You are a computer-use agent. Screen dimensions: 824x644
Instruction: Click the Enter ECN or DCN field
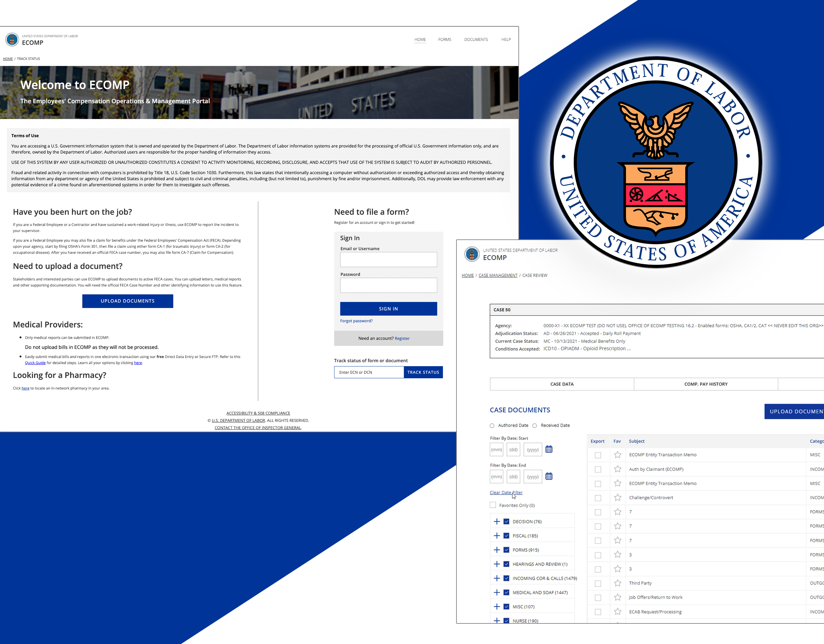(369, 372)
